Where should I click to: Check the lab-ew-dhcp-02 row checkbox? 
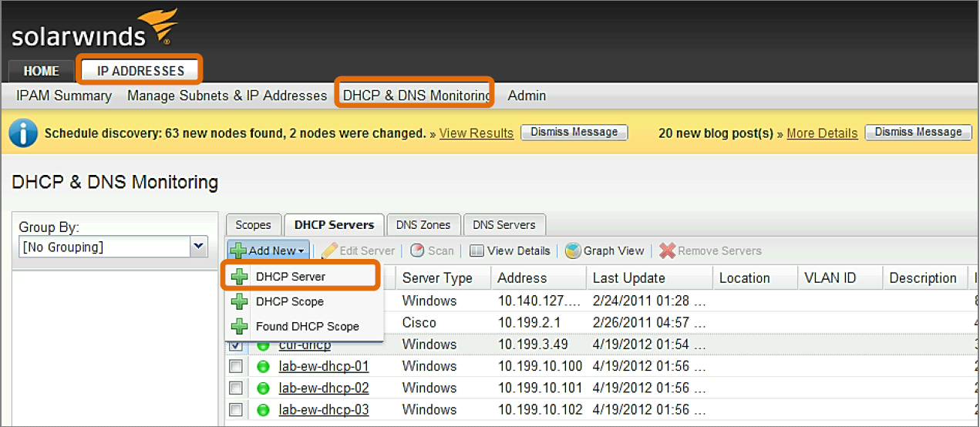point(236,388)
